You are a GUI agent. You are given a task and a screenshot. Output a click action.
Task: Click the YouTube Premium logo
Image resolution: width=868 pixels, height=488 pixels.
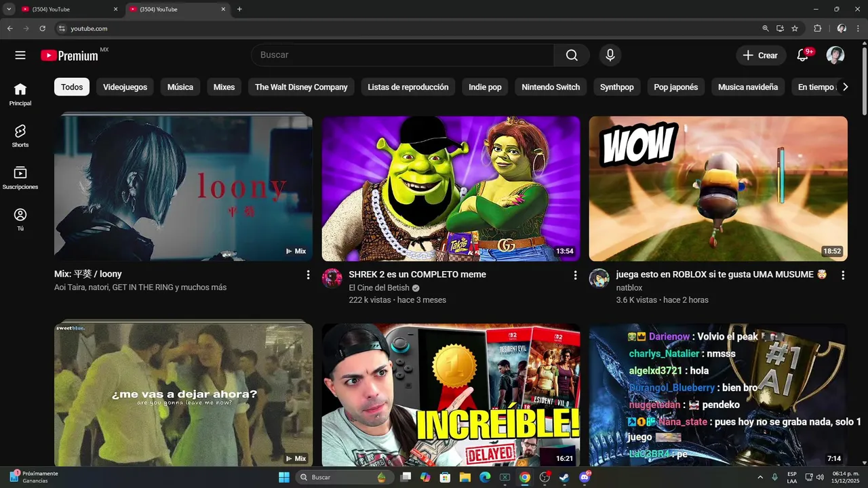(x=69, y=56)
